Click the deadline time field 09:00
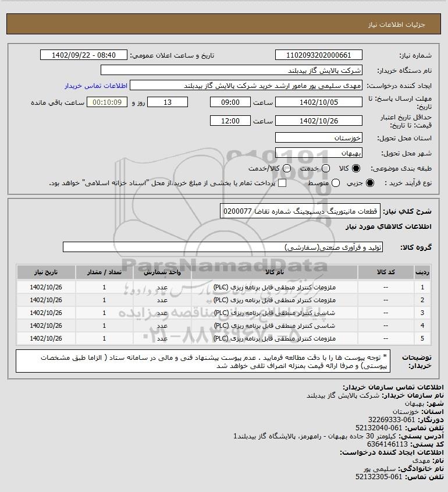The width and height of the screenshot is (448, 492). coord(230,102)
